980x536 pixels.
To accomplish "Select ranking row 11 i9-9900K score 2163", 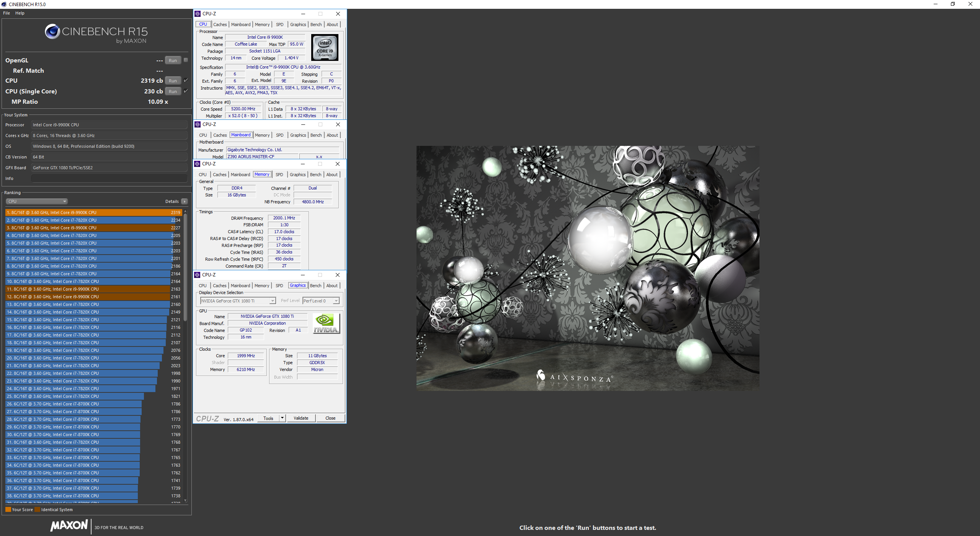I will pos(93,289).
